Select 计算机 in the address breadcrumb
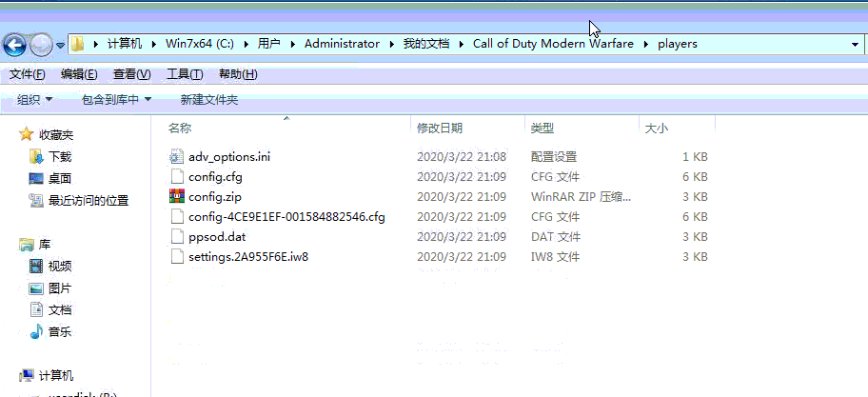868x397 pixels. [x=125, y=44]
